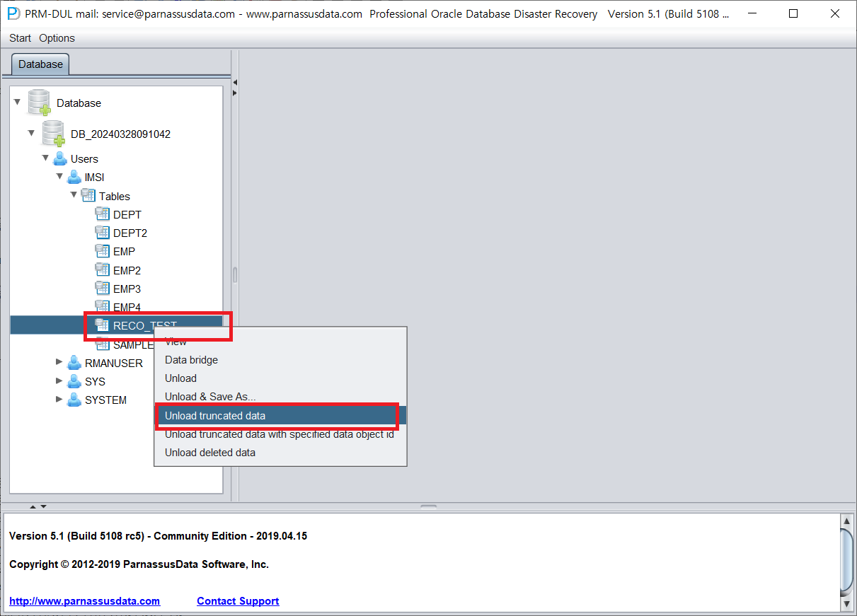Open the http://www.parnassusdata.com link

pyautogui.click(x=85, y=601)
